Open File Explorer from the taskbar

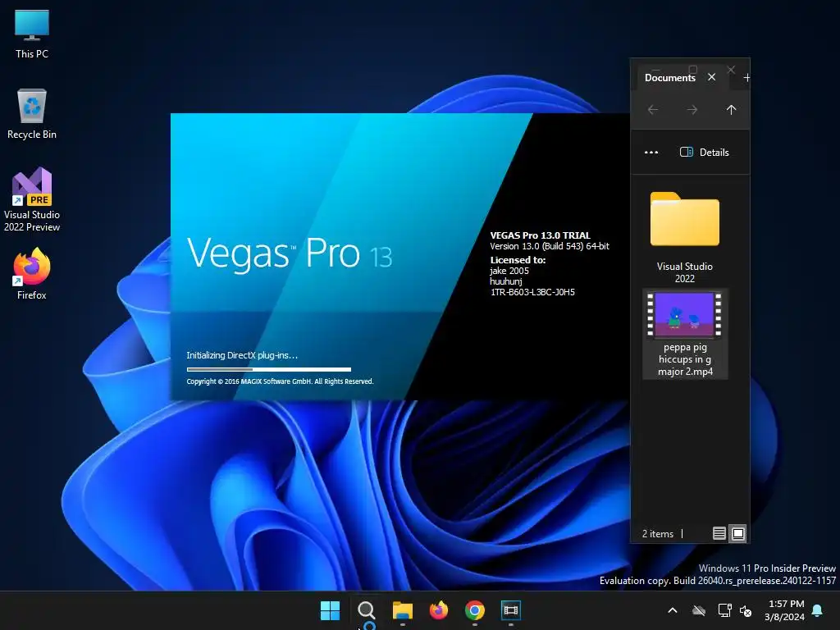[x=402, y=610]
